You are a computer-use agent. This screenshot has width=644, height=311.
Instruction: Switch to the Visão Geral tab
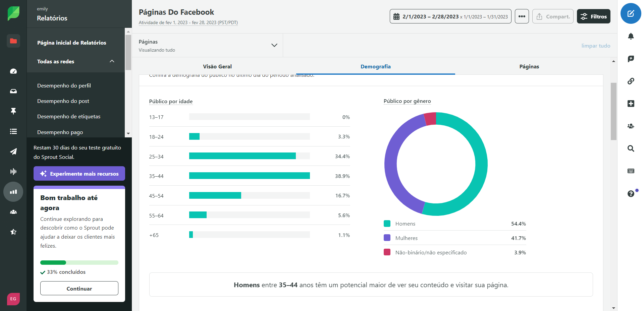pos(217,66)
